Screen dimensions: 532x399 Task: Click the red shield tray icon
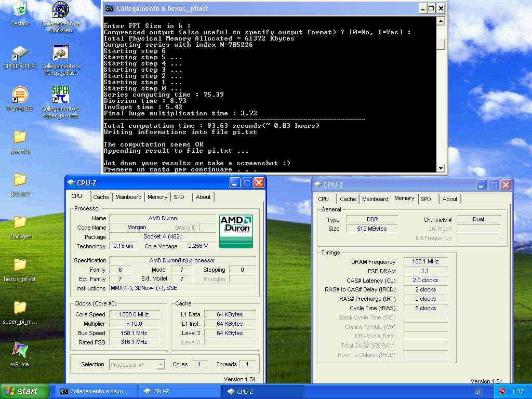(502, 391)
